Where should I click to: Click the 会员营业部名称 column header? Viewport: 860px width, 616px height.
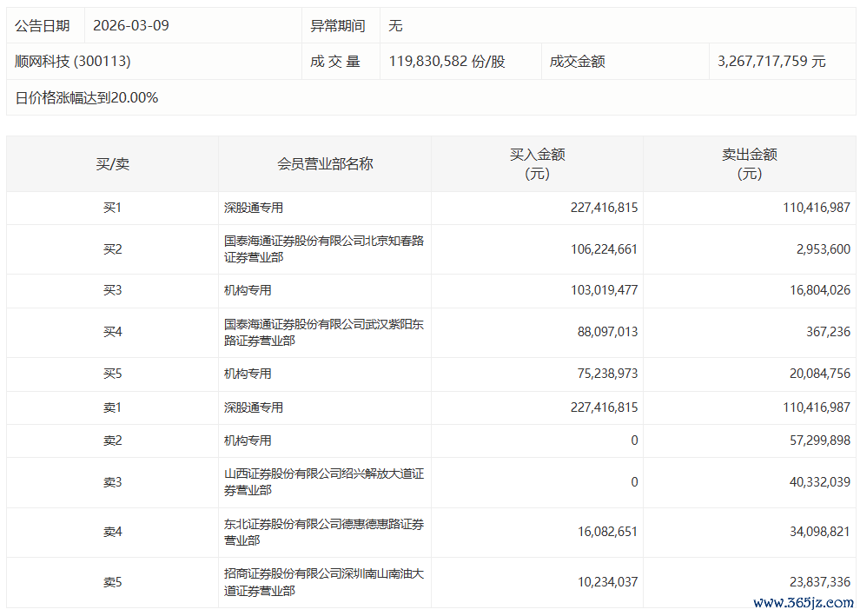325,164
